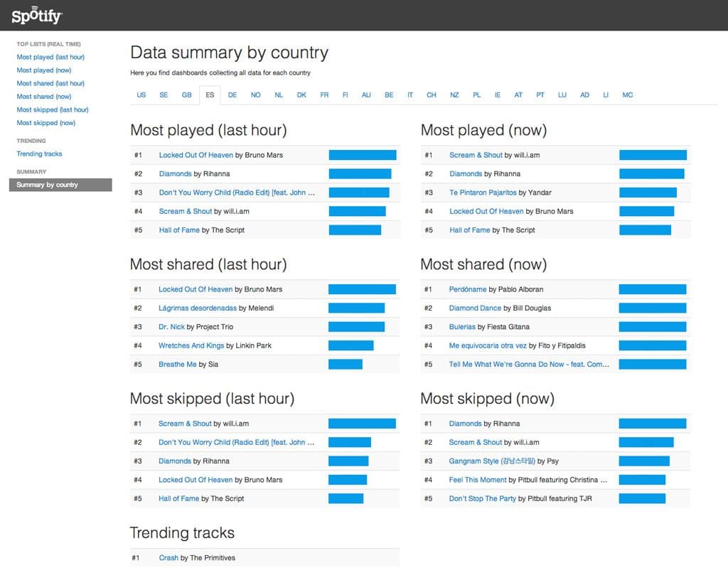Viewport: 728px width, 575px height.
Task: Select the IT country tab
Action: tap(409, 95)
